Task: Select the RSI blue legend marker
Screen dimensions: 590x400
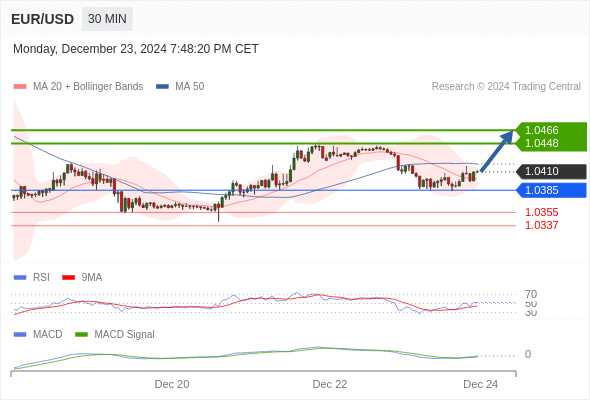Action: click(20, 277)
